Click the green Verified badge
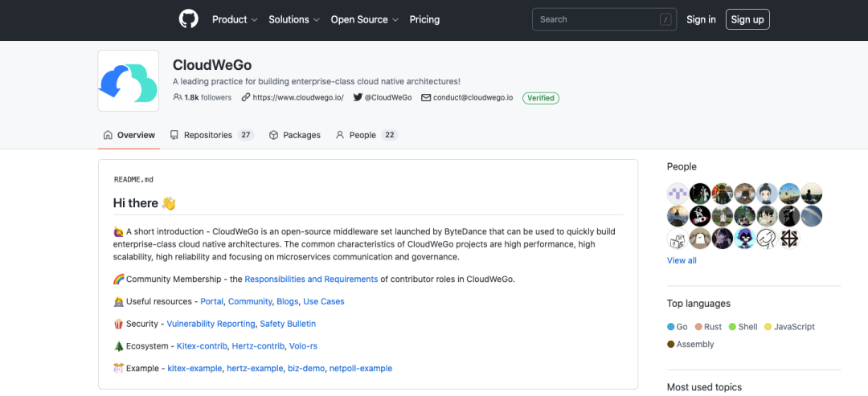Image resolution: width=868 pixels, height=396 pixels. 541,98
